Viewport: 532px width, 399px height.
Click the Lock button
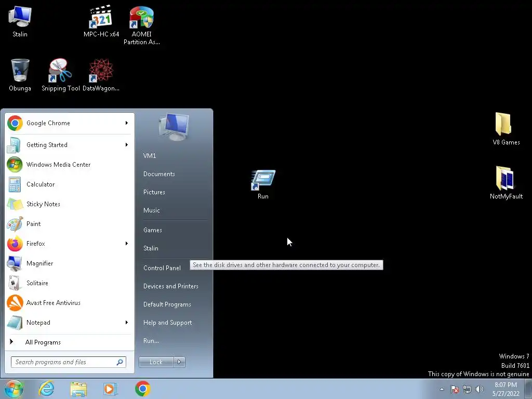point(156,362)
